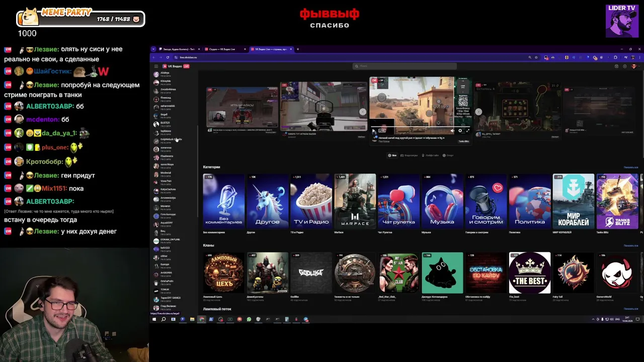
Task: Open the TV и Радио category
Action: (x=311, y=201)
